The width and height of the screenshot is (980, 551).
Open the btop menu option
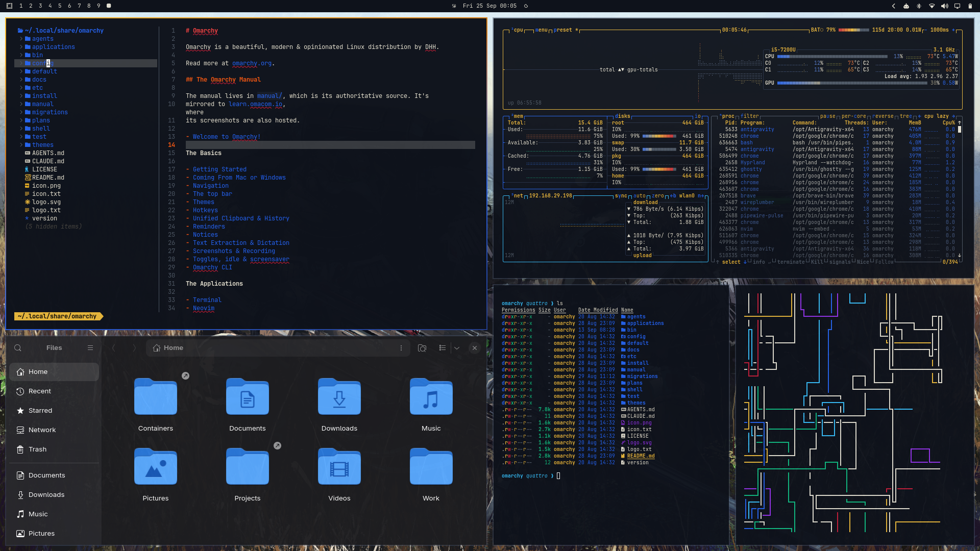(x=541, y=30)
